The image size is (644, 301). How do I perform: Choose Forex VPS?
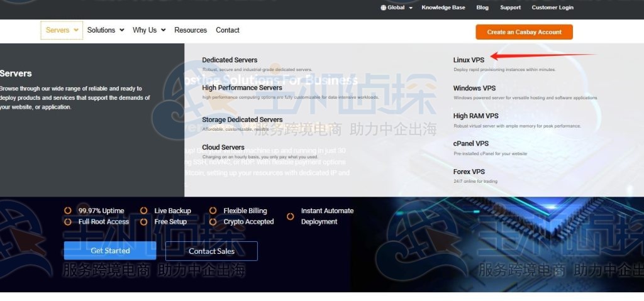469,172
